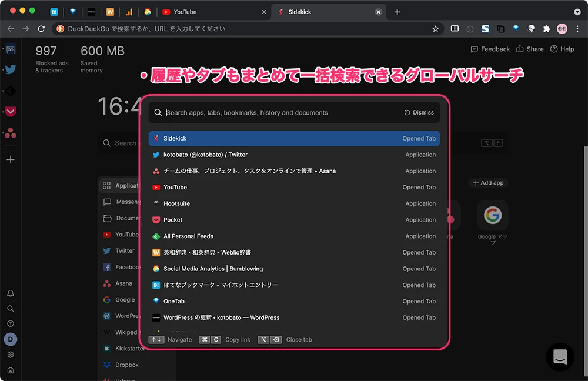Select the Pocket application result
The image size is (588, 381).
tap(294, 220)
